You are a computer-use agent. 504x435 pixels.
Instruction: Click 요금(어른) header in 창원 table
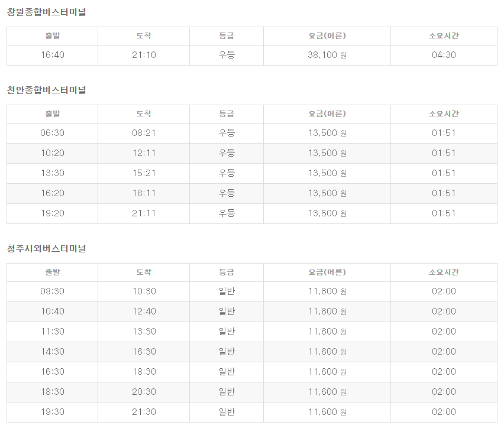pos(327,36)
